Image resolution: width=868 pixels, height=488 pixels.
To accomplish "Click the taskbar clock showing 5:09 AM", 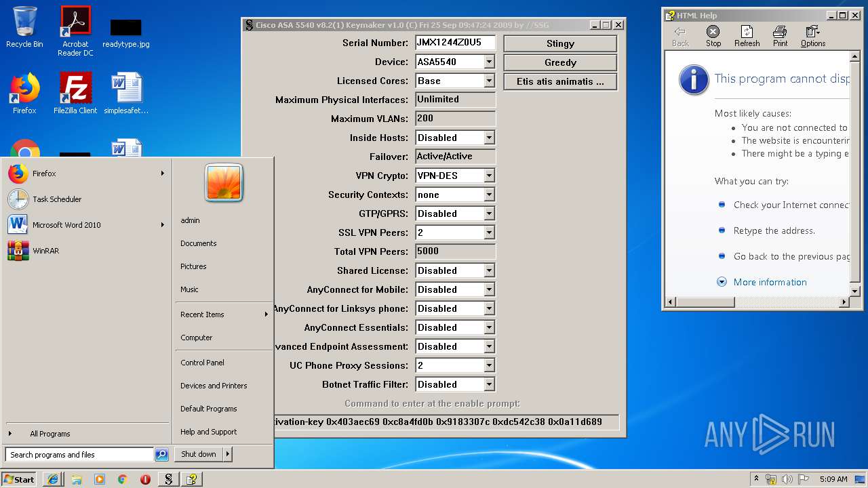I will pyautogui.click(x=833, y=479).
